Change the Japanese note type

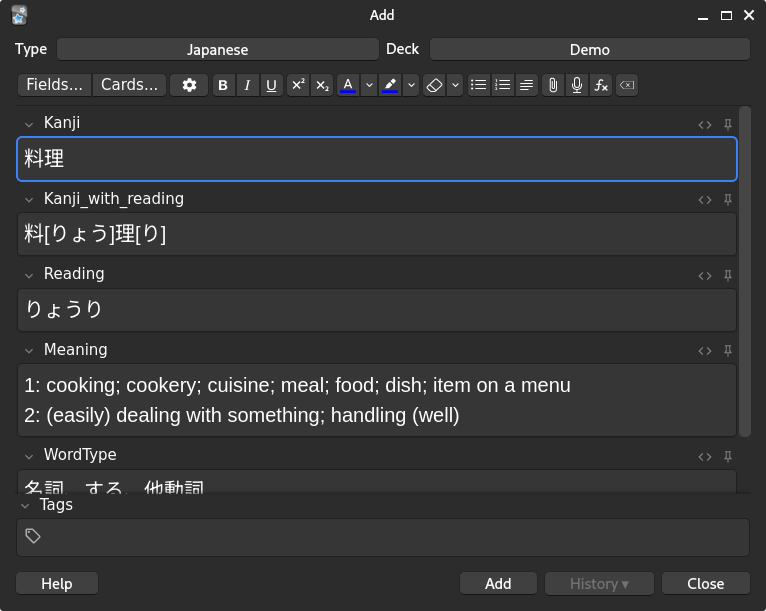coord(217,49)
